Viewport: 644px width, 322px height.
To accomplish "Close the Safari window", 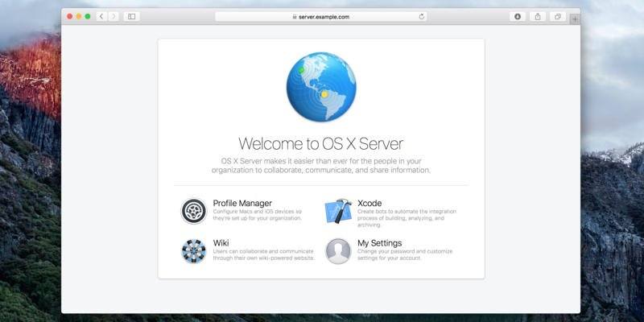I will click(x=69, y=16).
